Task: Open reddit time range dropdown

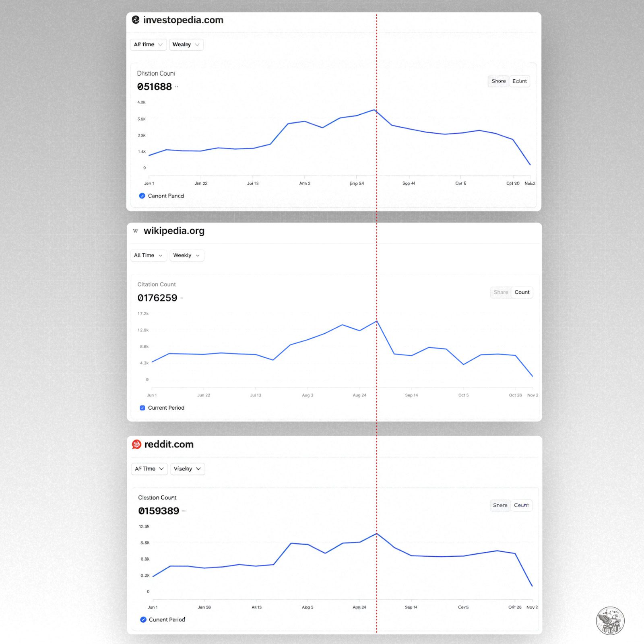Action: pyautogui.click(x=149, y=469)
